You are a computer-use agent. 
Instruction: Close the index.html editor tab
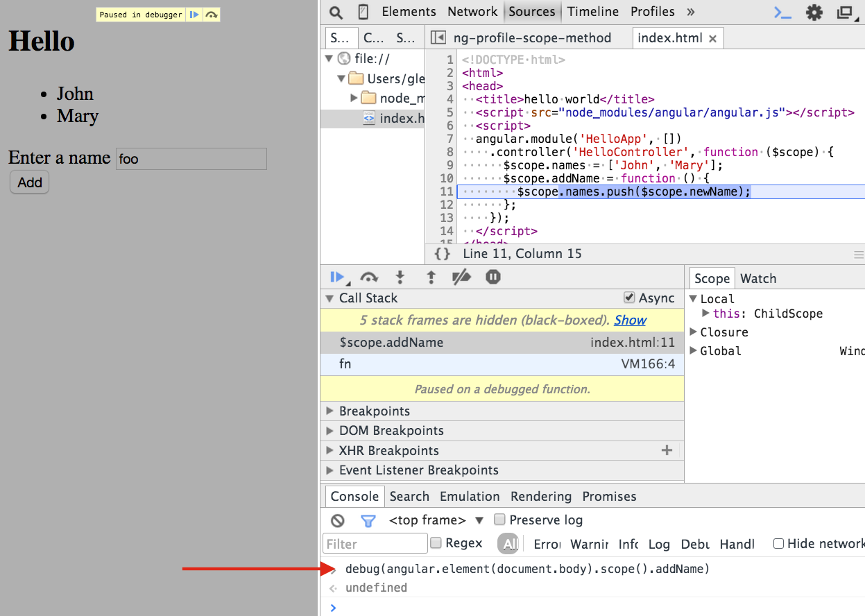click(712, 39)
